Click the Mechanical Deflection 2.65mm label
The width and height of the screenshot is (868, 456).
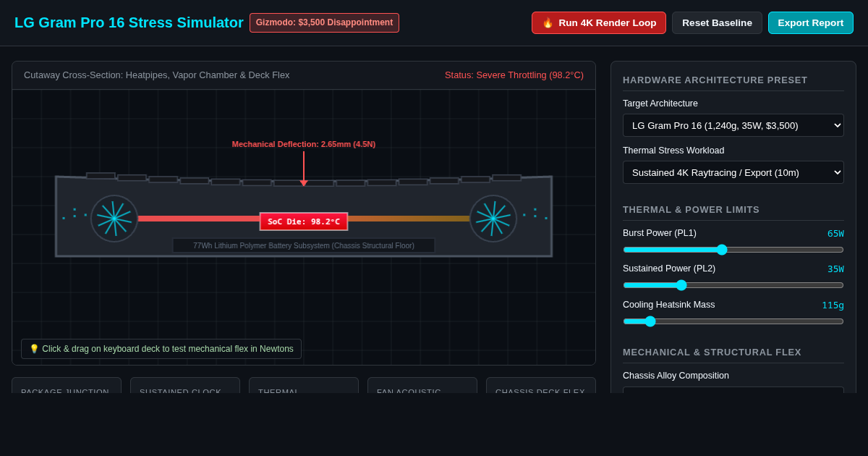pos(304,144)
